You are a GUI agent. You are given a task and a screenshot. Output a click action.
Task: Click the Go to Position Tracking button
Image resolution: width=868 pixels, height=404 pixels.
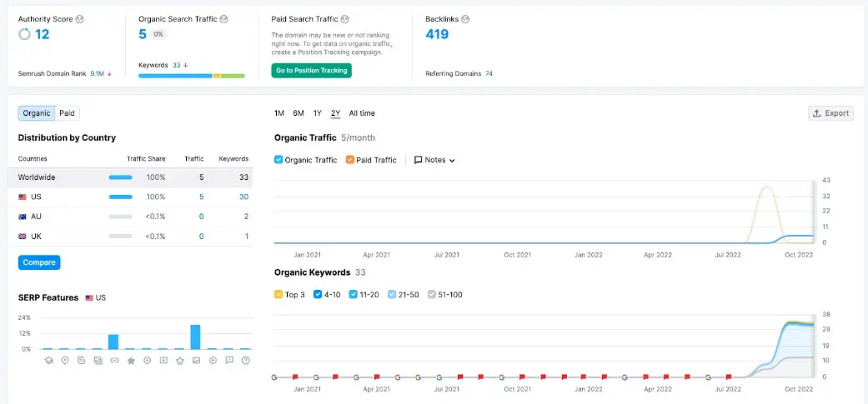pyautogui.click(x=311, y=71)
